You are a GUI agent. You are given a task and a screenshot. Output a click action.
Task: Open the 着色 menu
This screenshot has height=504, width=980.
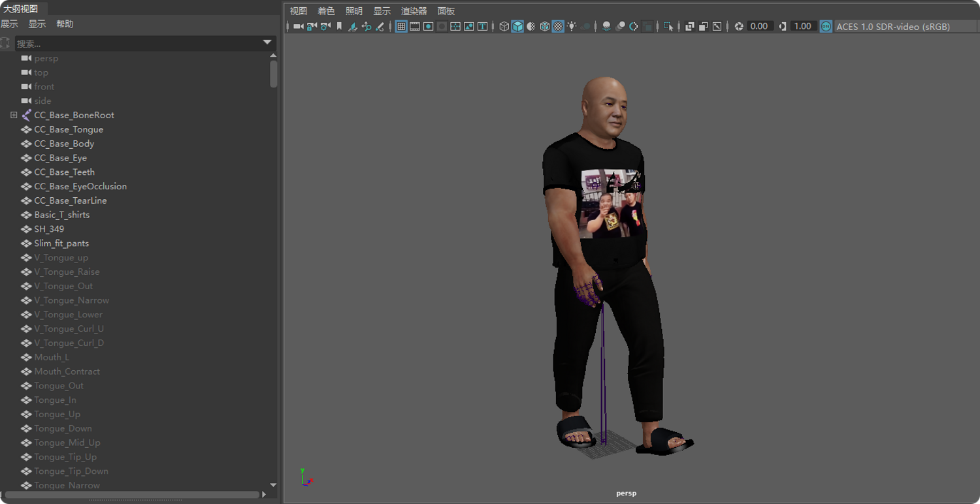pyautogui.click(x=326, y=11)
